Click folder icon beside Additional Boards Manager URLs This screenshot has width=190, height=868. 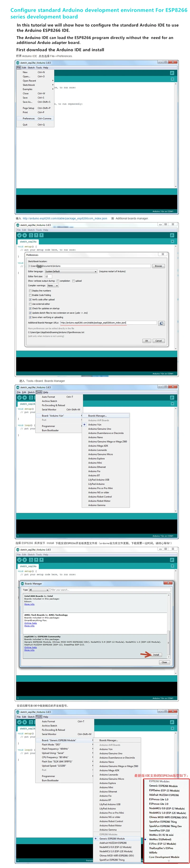[x=161, y=323]
